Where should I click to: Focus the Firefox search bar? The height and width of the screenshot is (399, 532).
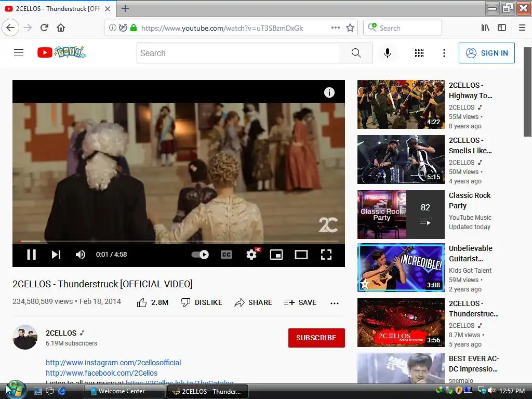point(403,28)
